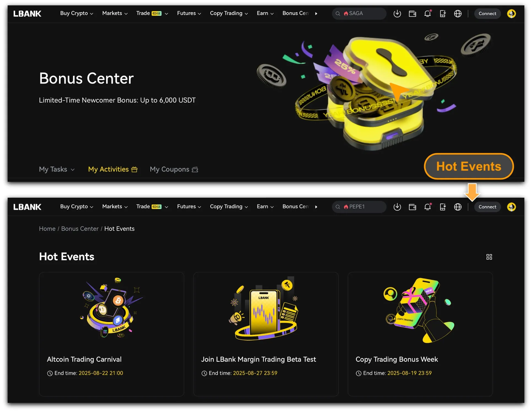Open the Altcoin Trading Carnival event card

pos(112,334)
